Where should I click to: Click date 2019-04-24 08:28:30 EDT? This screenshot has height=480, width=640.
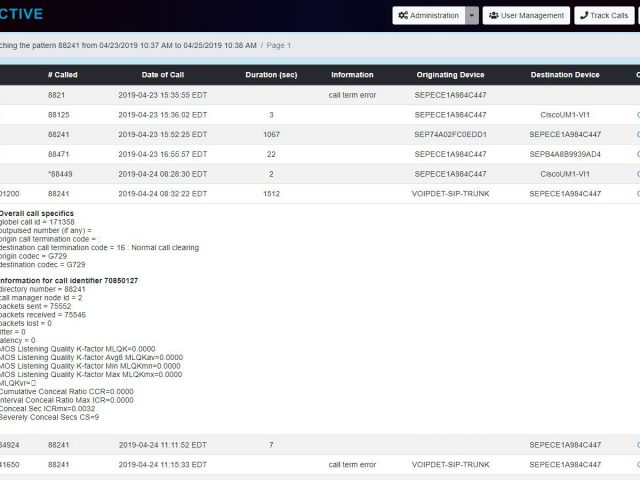162,174
